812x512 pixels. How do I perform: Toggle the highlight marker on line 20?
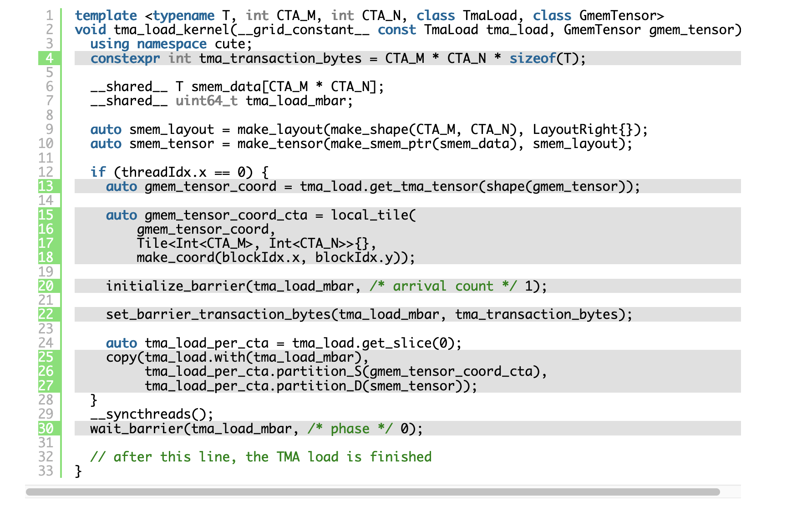(x=49, y=286)
